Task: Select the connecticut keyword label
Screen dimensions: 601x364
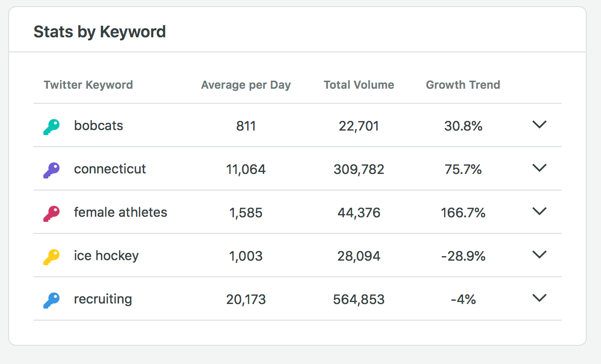Action: (110, 168)
